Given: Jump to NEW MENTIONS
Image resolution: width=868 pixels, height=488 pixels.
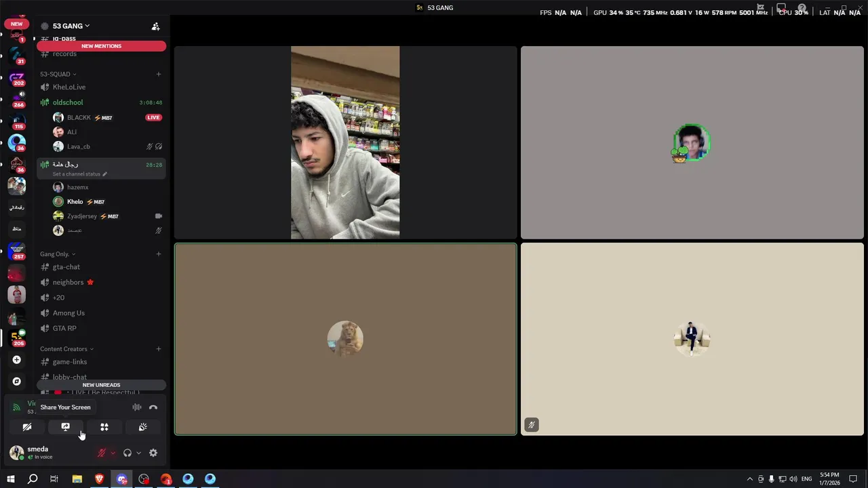Looking at the screenshot, I should tap(102, 46).
